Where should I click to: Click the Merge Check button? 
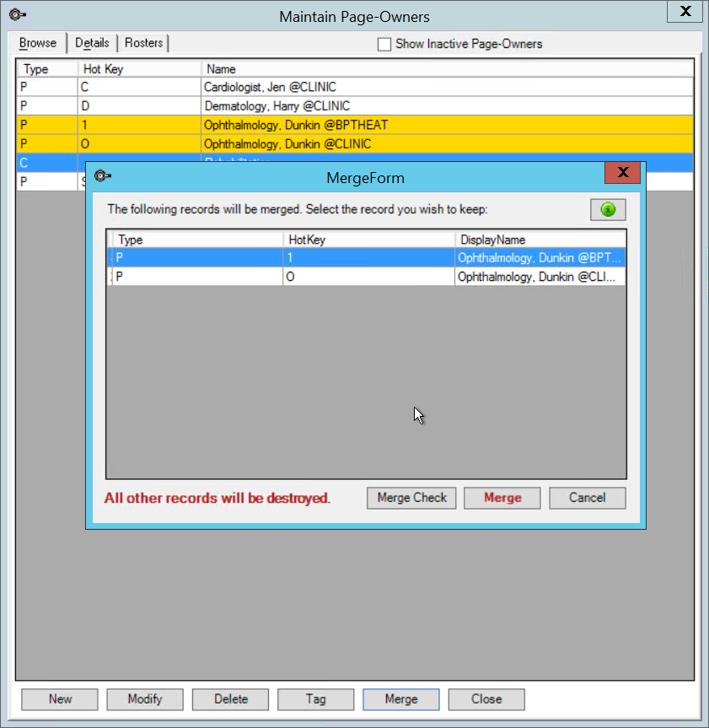point(411,498)
